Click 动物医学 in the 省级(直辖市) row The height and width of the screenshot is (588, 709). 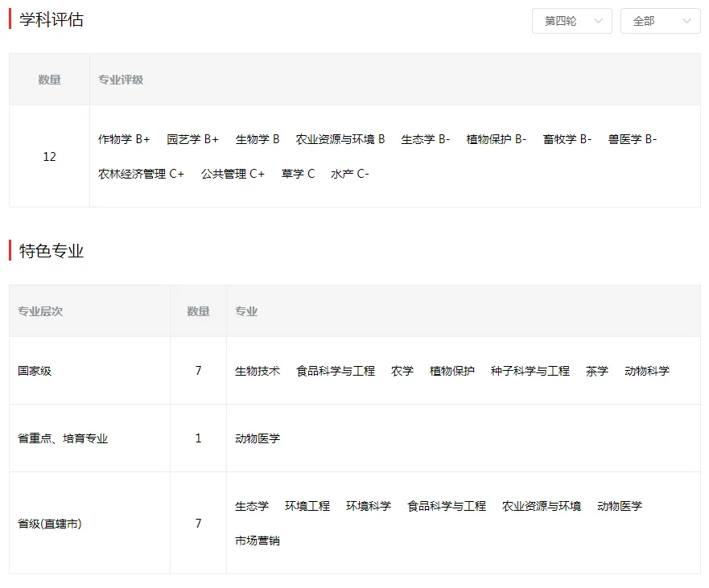click(x=620, y=506)
